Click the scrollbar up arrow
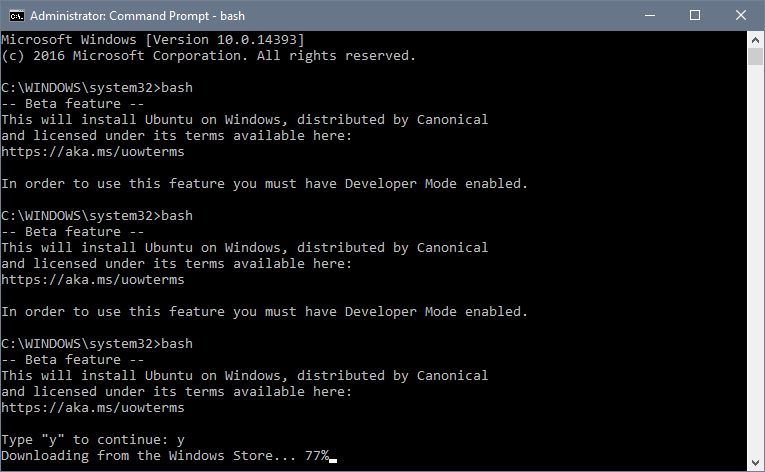This screenshot has width=765, height=472. point(755,40)
